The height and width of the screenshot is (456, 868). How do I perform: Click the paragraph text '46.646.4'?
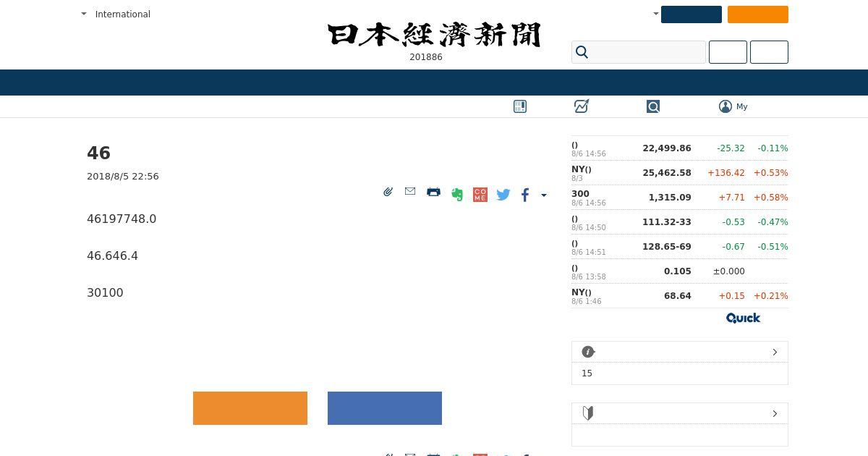pos(112,256)
